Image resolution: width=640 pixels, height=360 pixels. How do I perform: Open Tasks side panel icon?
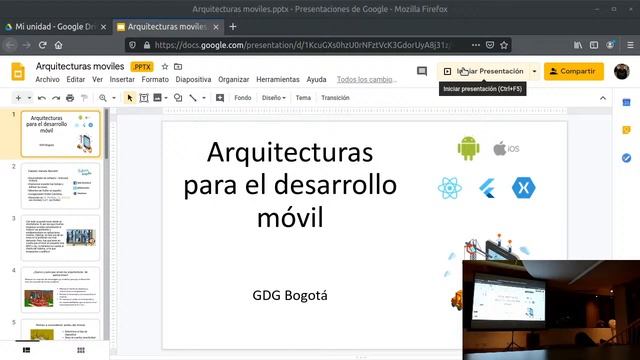point(627,158)
